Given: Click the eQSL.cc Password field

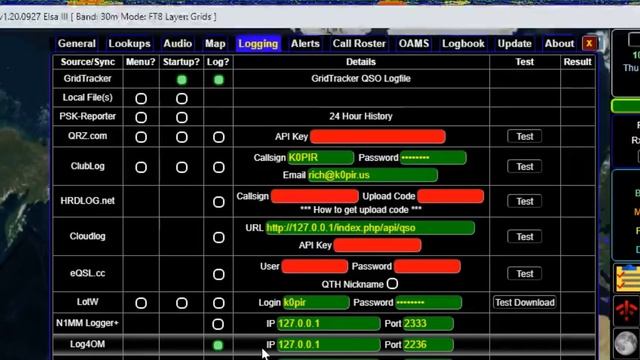Looking at the screenshot, I should click(427, 267).
